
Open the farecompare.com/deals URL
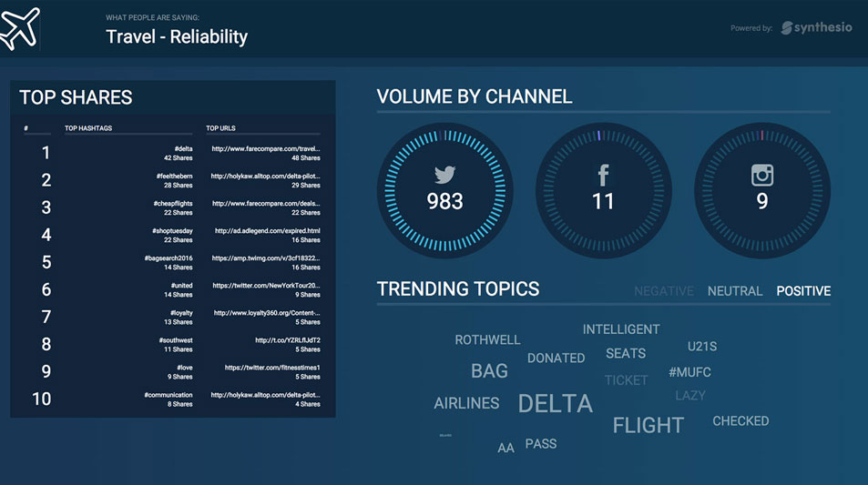[266, 204]
